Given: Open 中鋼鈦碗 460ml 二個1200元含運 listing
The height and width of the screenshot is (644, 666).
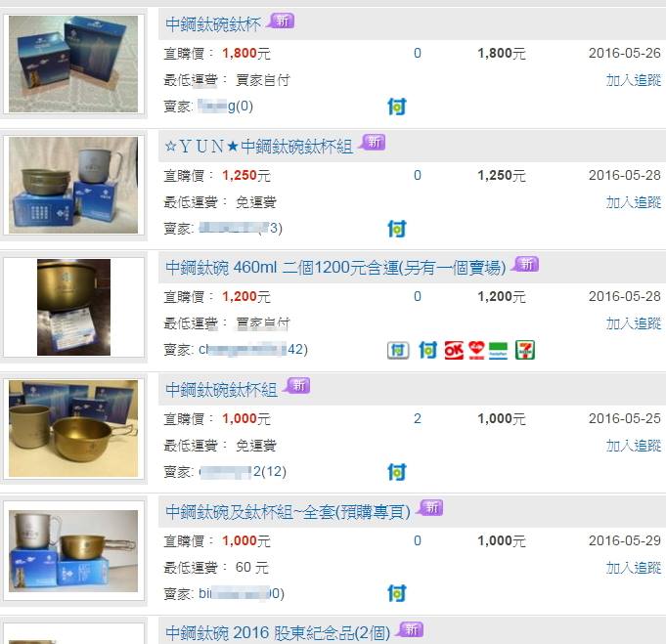Looking at the screenshot, I should (335, 268).
